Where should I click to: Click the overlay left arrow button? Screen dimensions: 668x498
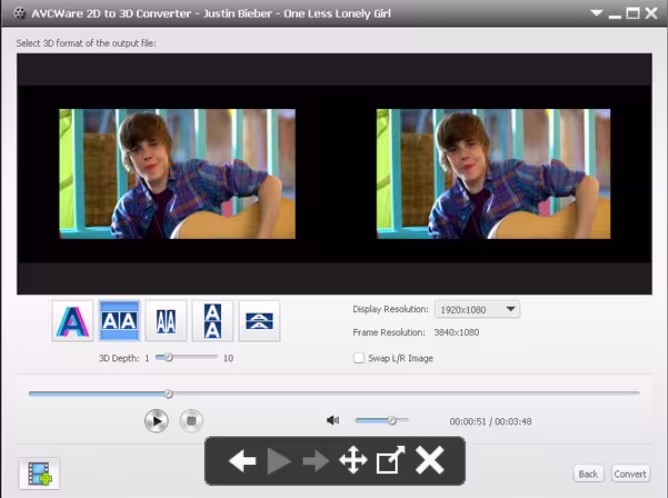(242, 461)
